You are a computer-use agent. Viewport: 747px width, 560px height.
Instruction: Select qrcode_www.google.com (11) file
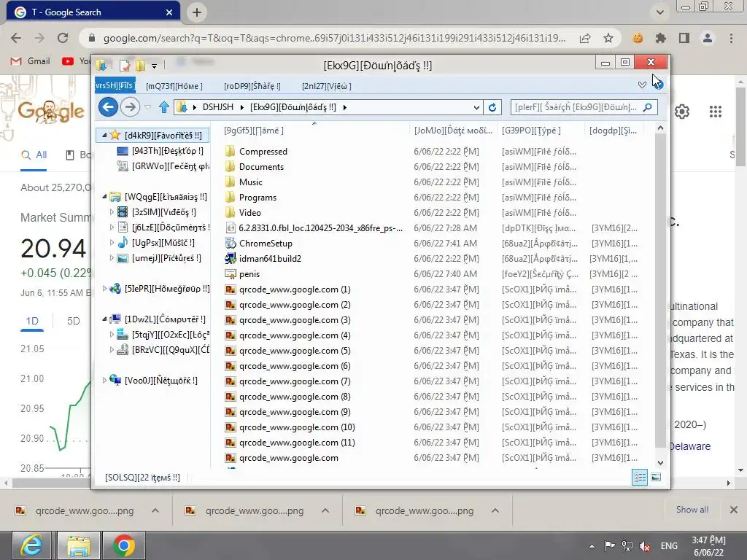pyautogui.click(x=290, y=443)
